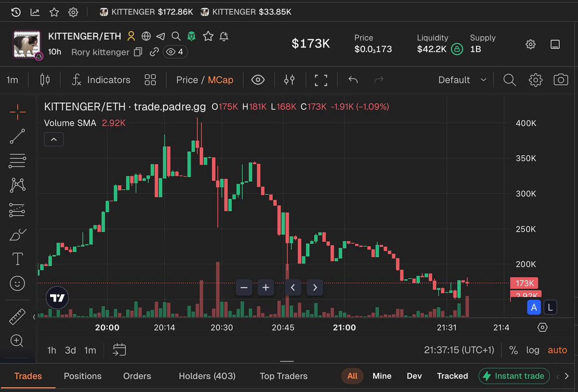578x392 pixels.
Task: Switch chart to Price mode
Action: [x=187, y=80]
